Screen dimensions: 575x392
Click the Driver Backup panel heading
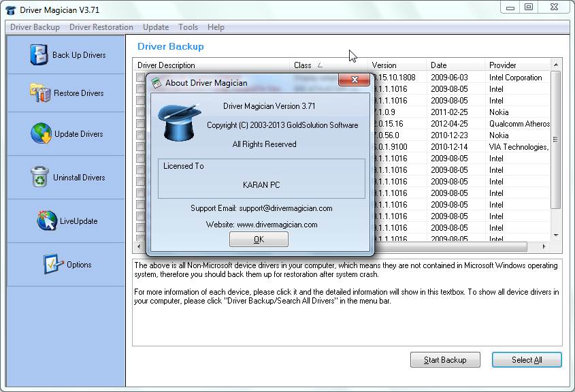(171, 46)
